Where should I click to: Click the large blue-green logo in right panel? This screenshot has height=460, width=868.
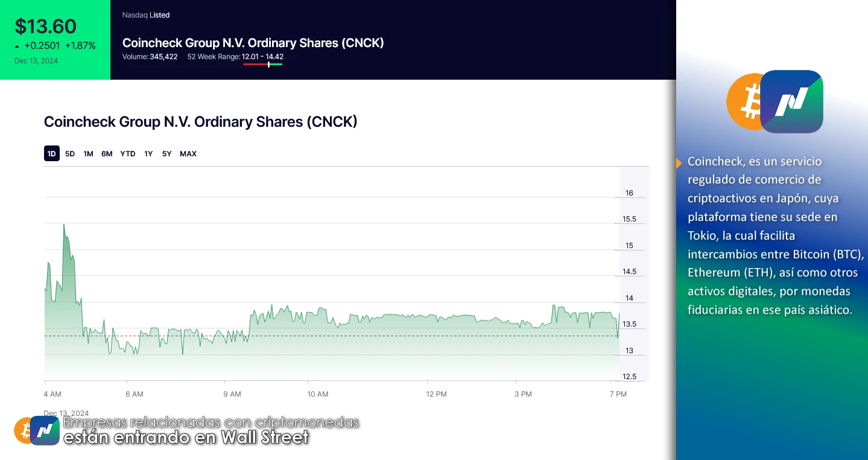pos(791,101)
